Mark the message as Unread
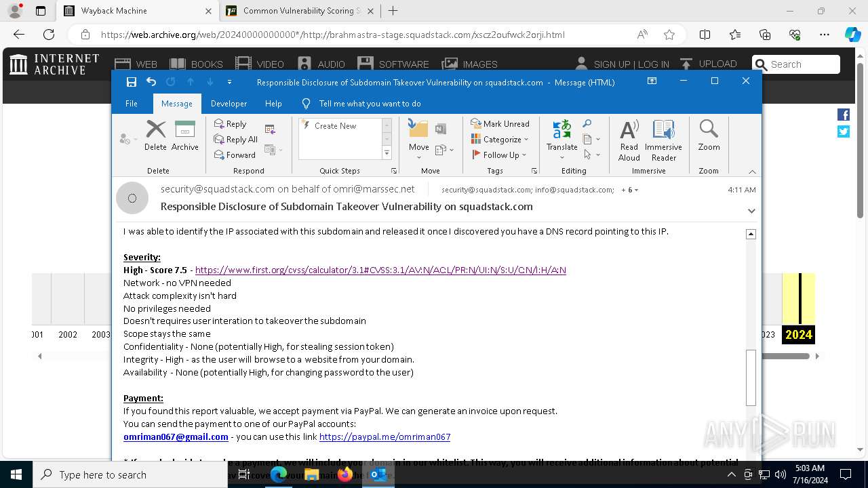Viewport: 868px width, 488px height. [500, 124]
